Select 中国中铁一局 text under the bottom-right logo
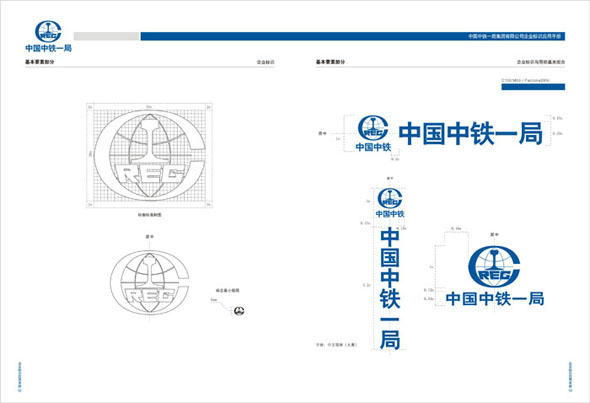The width and height of the screenshot is (590, 403). coord(495,299)
